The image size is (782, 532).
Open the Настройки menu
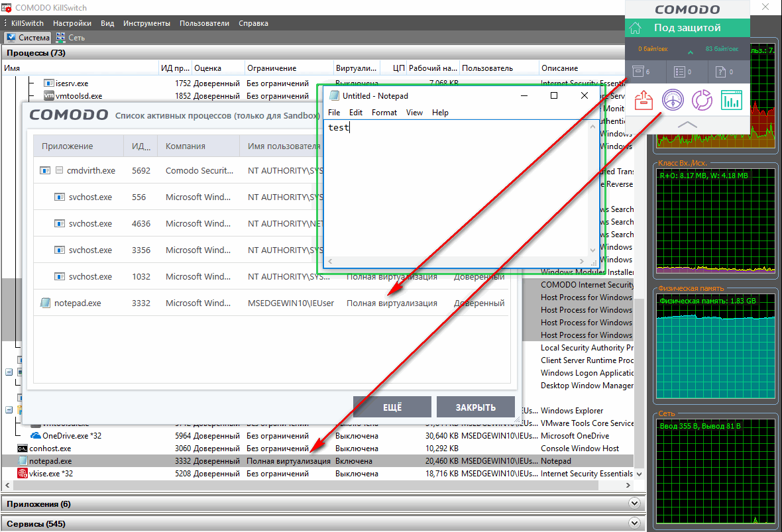click(x=72, y=23)
